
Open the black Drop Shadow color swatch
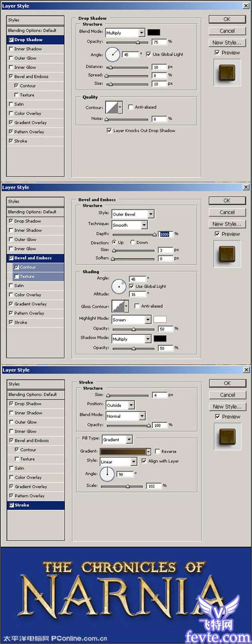pyautogui.click(x=154, y=33)
